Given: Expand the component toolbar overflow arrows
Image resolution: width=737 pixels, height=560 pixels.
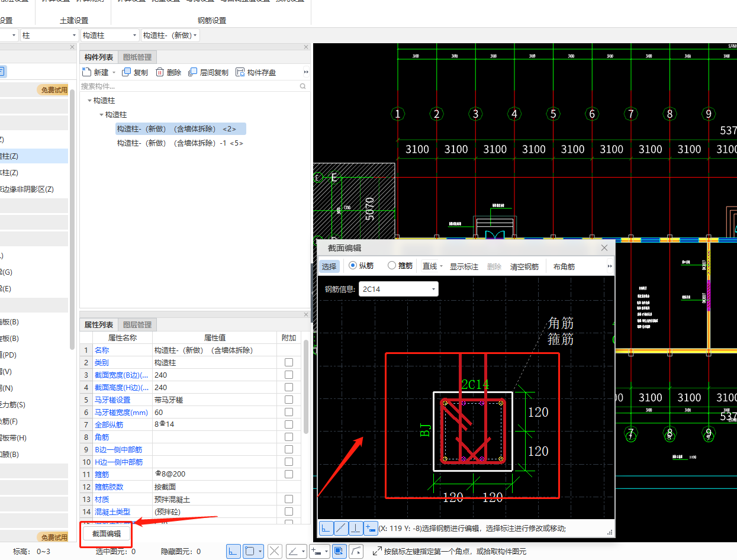Looking at the screenshot, I should [x=306, y=72].
